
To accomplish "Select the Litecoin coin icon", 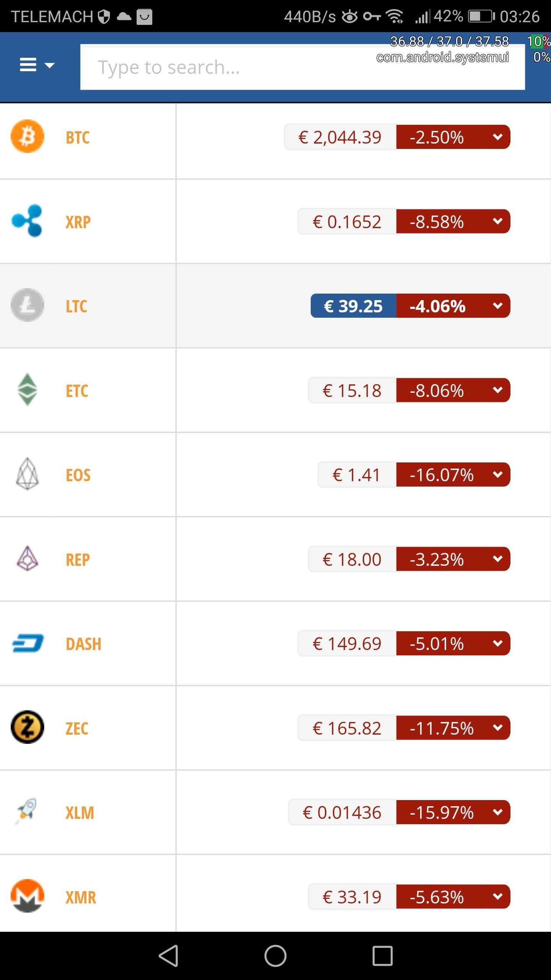I will click(27, 305).
